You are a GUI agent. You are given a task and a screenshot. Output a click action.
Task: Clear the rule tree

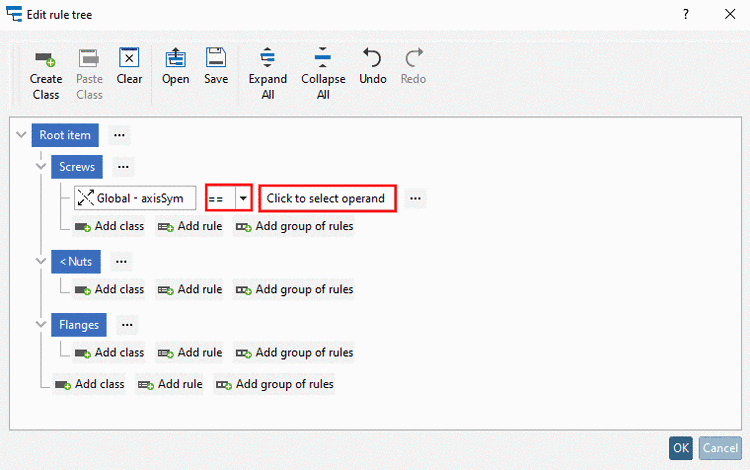coord(129,66)
